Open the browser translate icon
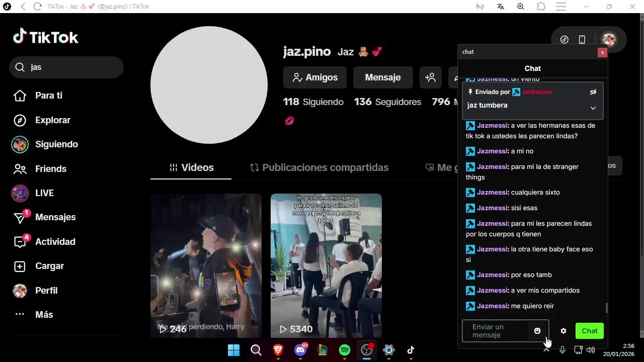 (501, 7)
